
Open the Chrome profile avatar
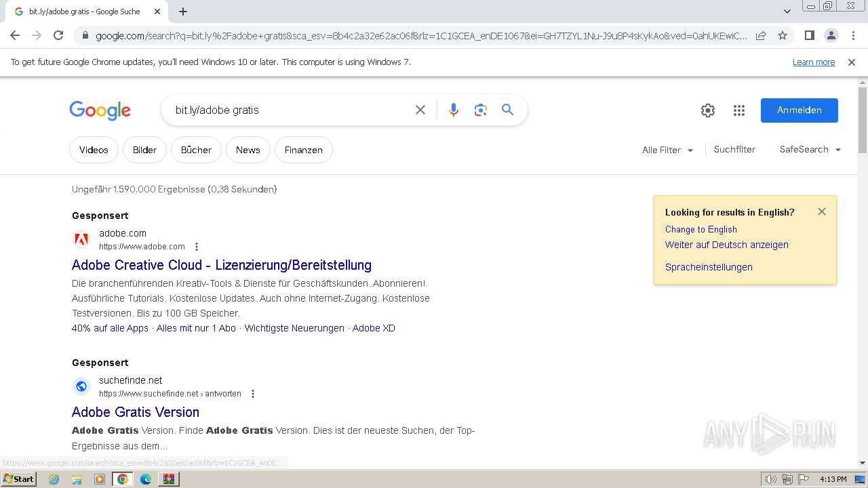pyautogui.click(x=831, y=35)
